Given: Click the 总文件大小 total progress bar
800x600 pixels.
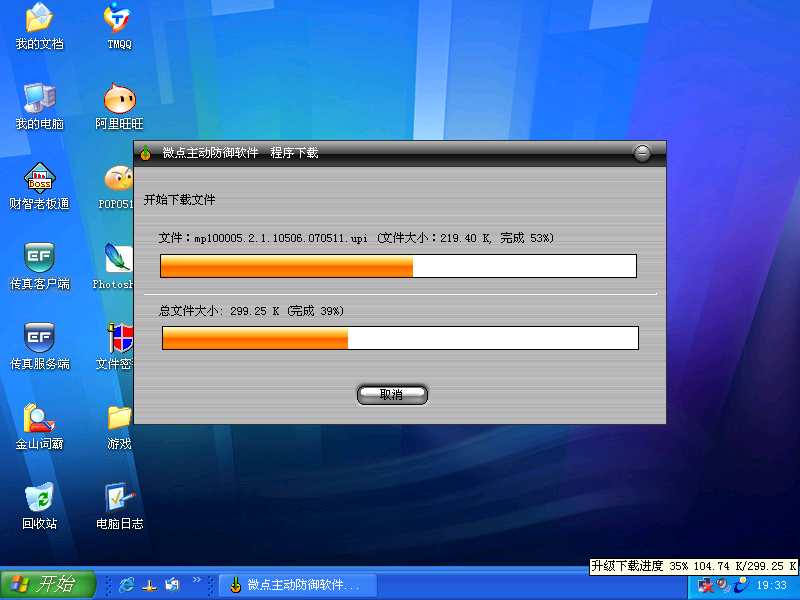Looking at the screenshot, I should click(400, 338).
